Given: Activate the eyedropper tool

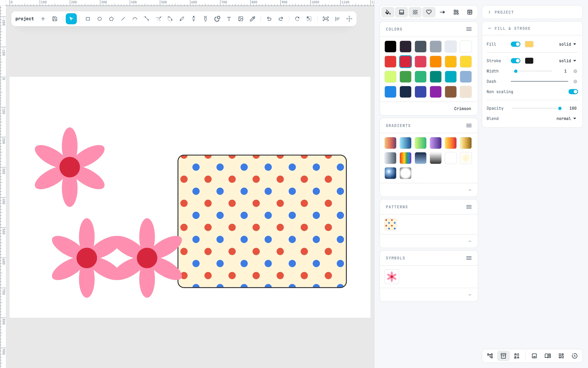Looking at the screenshot, I should click(x=252, y=19).
